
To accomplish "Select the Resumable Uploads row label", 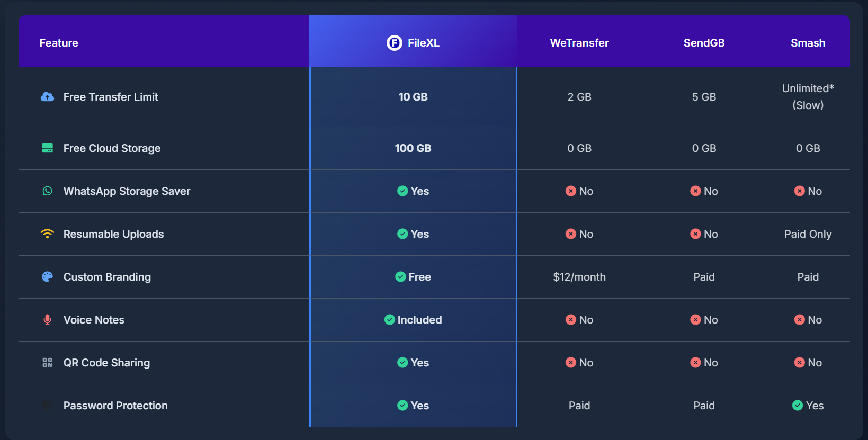I will (x=113, y=234).
